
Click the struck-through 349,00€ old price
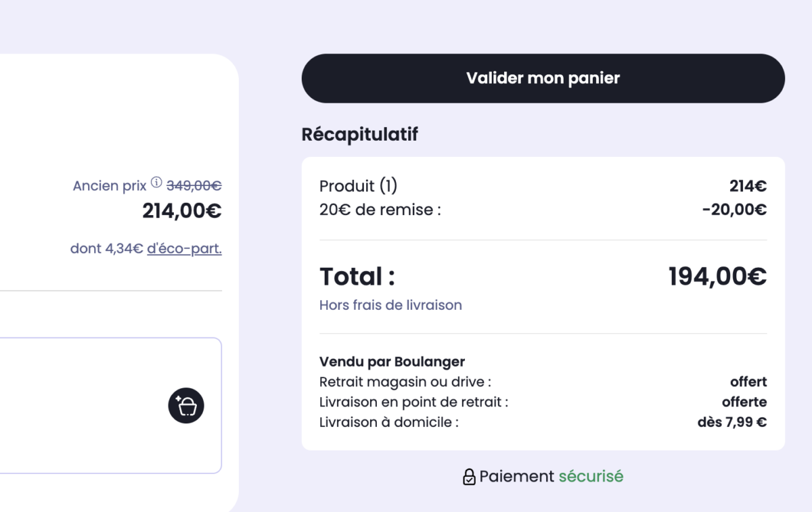(x=194, y=185)
